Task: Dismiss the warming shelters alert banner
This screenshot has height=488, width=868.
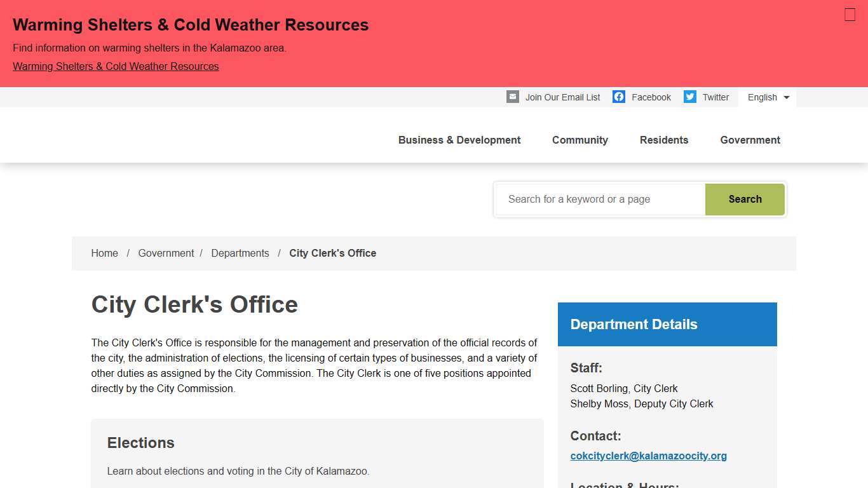Action: pyautogui.click(x=850, y=15)
